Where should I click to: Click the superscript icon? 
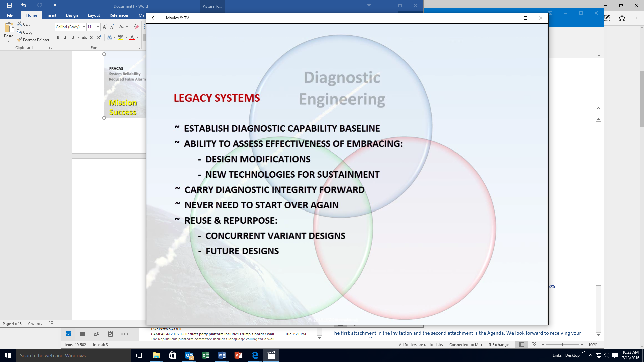click(x=99, y=37)
